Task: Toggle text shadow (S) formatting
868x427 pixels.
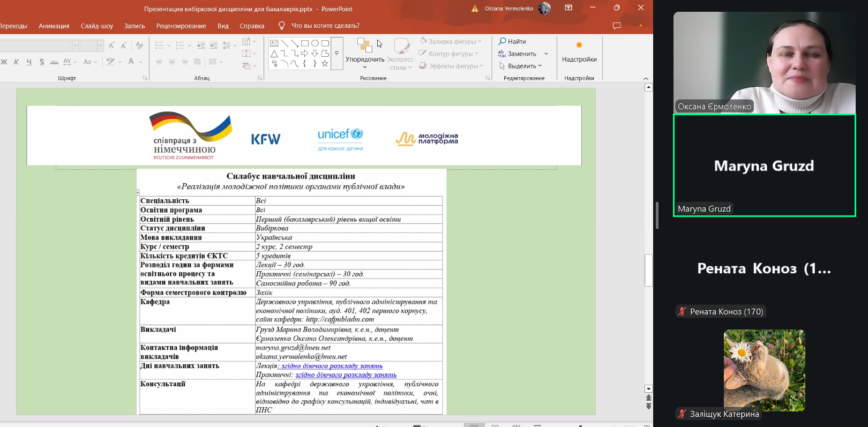Action: pyautogui.click(x=42, y=62)
